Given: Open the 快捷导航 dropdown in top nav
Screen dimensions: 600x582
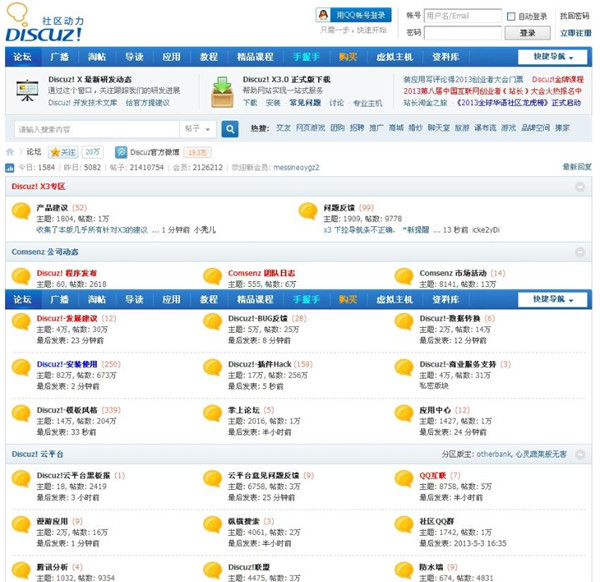Looking at the screenshot, I should pos(553,57).
